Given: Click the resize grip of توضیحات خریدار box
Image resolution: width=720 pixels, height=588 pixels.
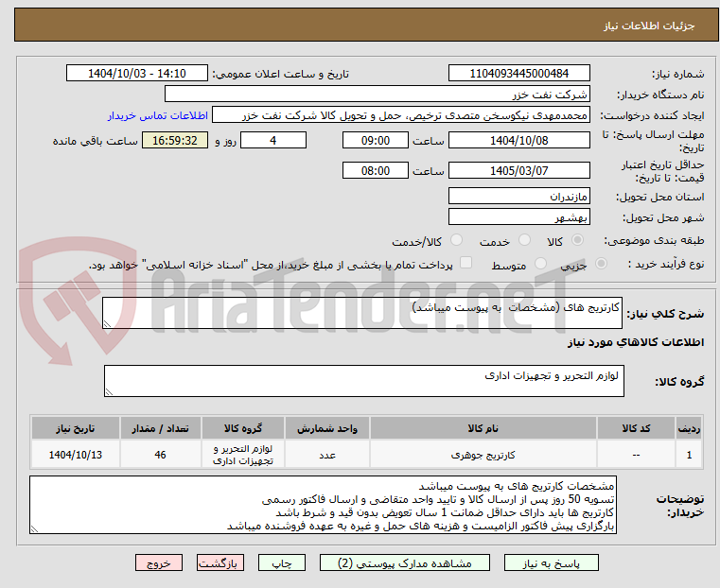Looking at the screenshot, I should (34, 528).
